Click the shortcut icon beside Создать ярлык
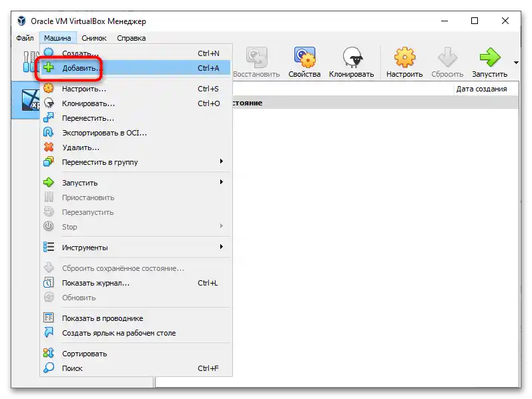532x399 pixels. (x=49, y=332)
